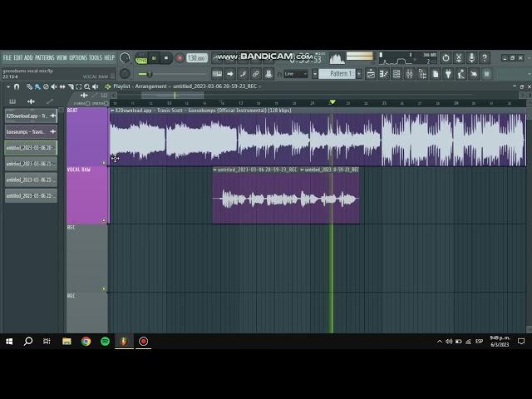Image resolution: width=532 pixels, height=399 pixels.
Task: Open the ADD menu
Action: tap(28, 57)
